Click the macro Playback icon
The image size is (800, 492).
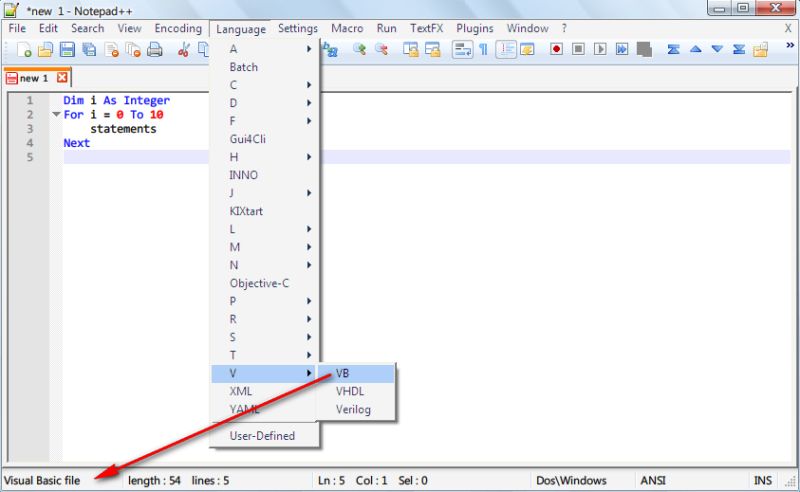click(600, 50)
